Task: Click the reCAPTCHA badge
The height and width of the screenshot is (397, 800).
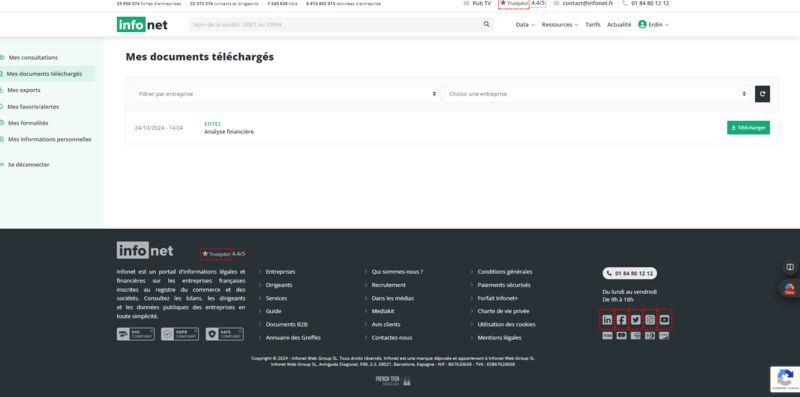Action: click(x=785, y=379)
